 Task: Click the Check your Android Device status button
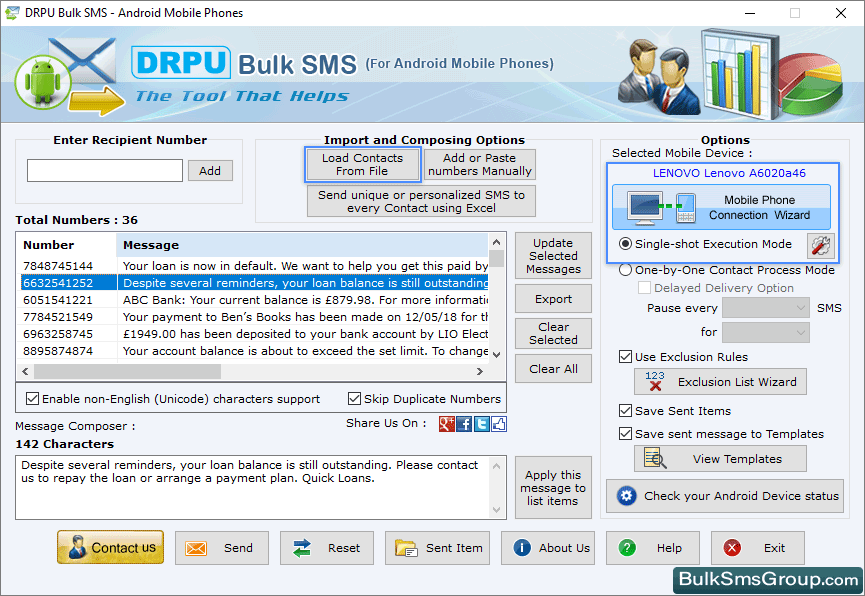[725, 496]
